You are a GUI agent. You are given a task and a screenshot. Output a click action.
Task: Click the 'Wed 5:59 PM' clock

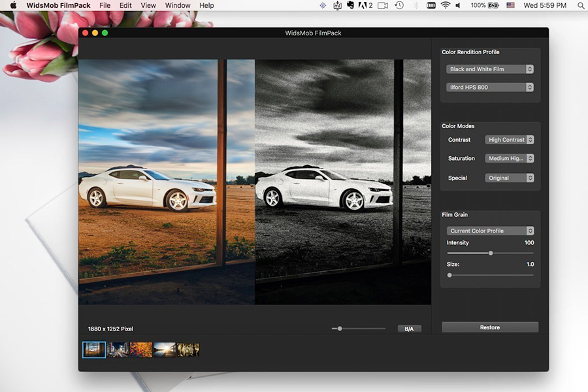(545, 5)
